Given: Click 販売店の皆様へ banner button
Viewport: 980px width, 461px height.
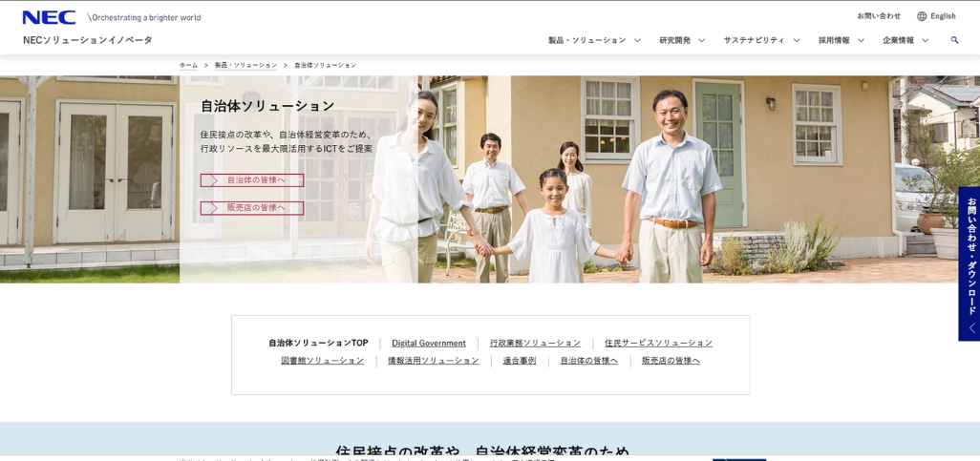Looking at the screenshot, I should (x=252, y=208).
